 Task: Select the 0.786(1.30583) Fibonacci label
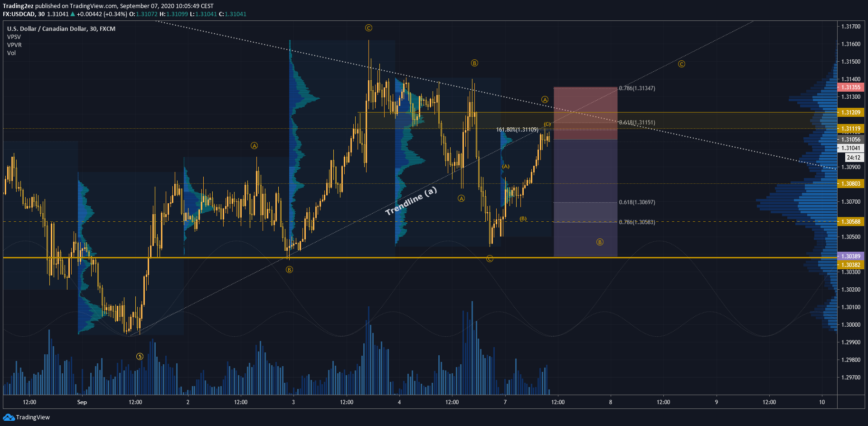click(x=637, y=222)
